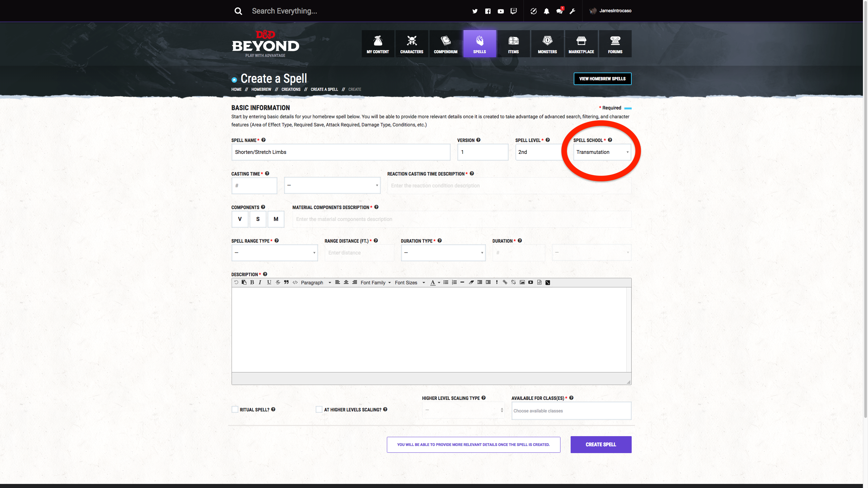Open the Monsters nav tab

[547, 44]
